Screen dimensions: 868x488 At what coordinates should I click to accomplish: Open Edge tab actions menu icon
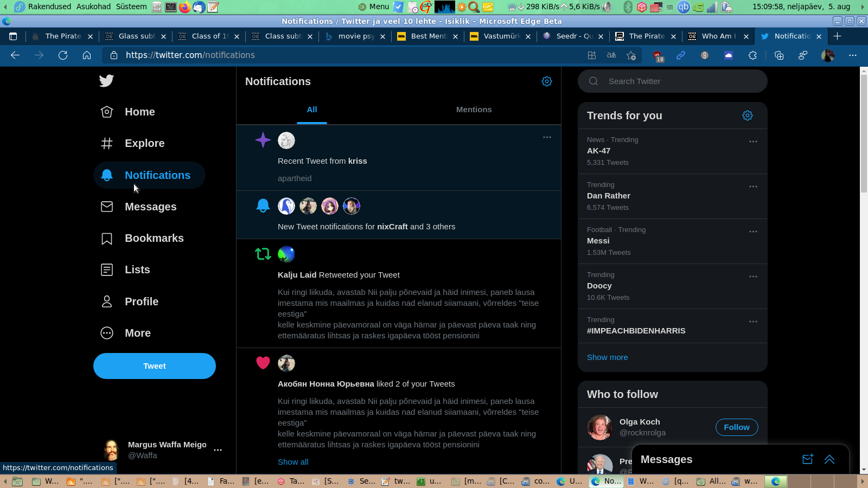[13, 36]
